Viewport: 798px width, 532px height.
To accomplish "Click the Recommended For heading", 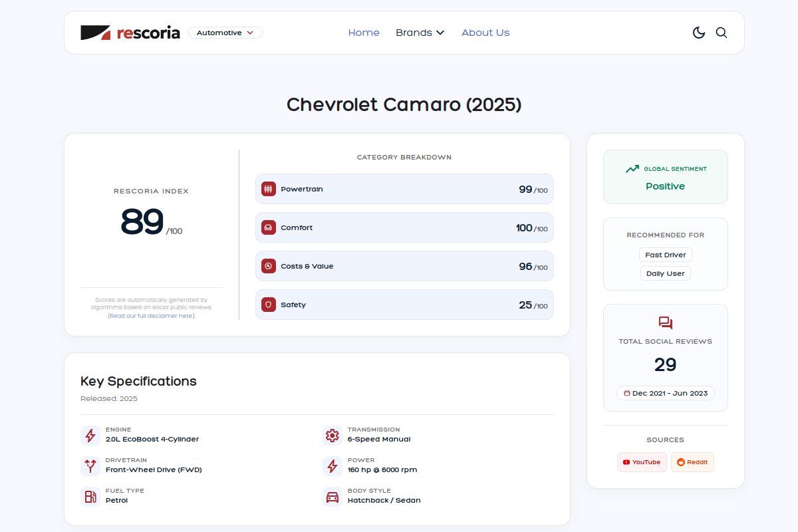I will [666, 235].
